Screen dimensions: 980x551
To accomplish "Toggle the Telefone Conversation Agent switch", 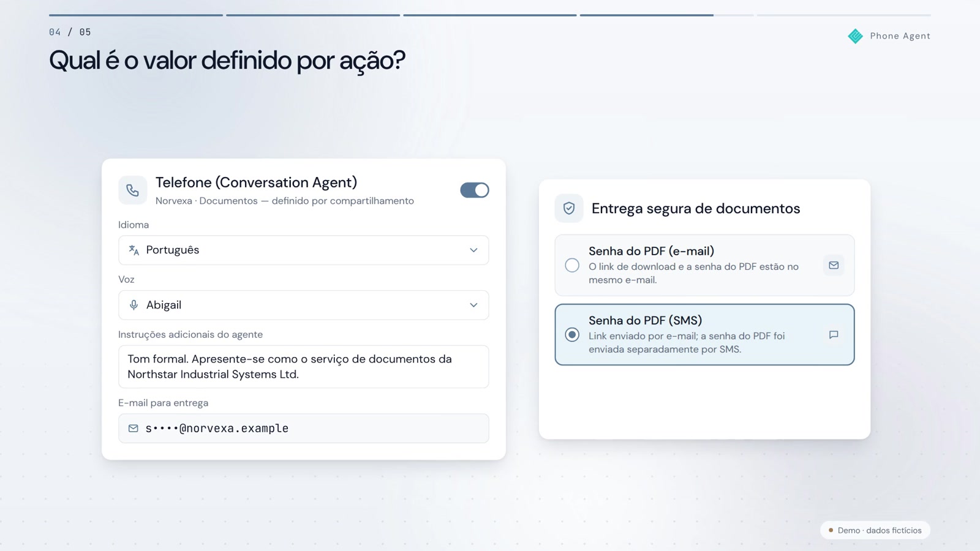I will click(475, 190).
